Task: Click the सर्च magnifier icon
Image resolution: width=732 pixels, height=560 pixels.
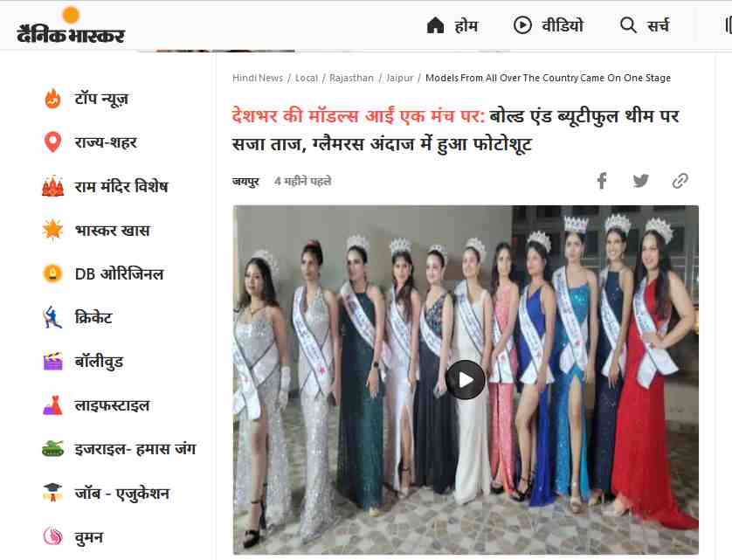Action: pos(628,25)
